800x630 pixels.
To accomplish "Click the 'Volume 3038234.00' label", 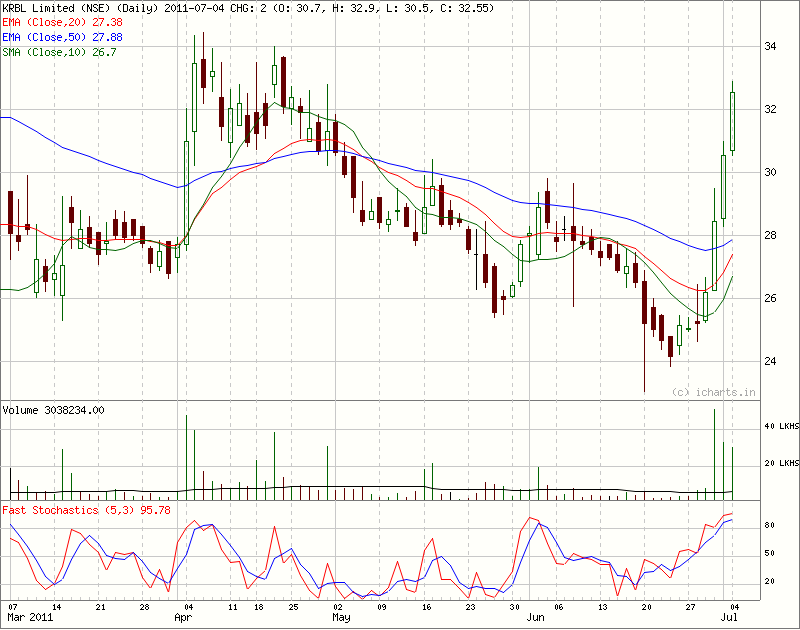I will [x=53, y=410].
